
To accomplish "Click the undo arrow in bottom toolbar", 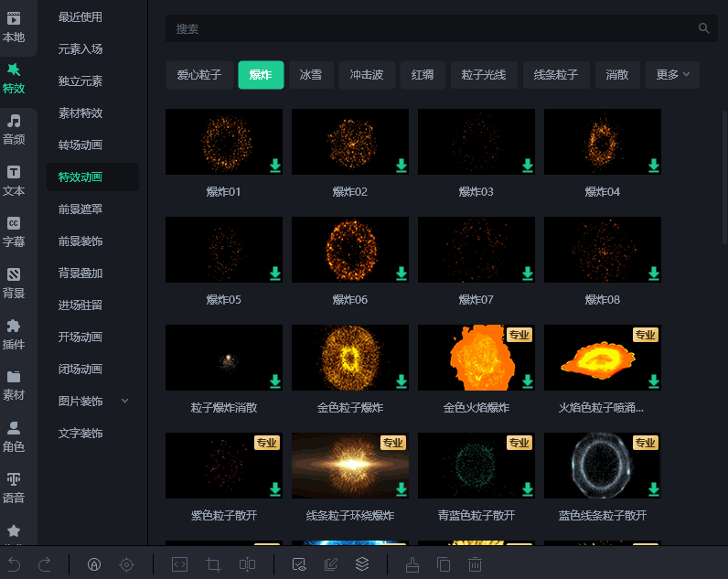I will 14,564.
